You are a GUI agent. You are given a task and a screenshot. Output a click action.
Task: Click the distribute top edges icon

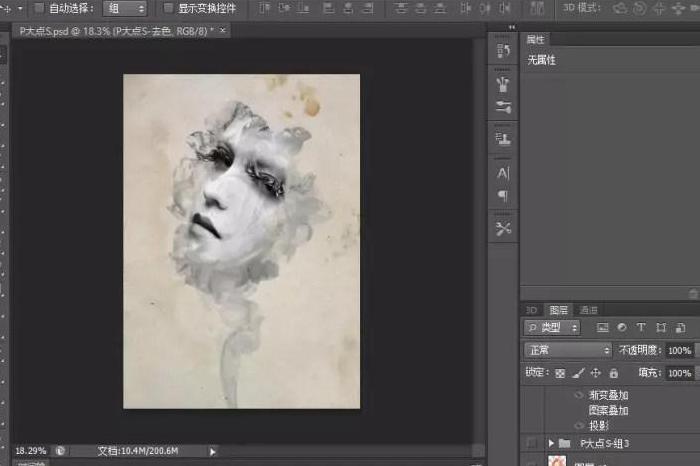tap(401, 8)
